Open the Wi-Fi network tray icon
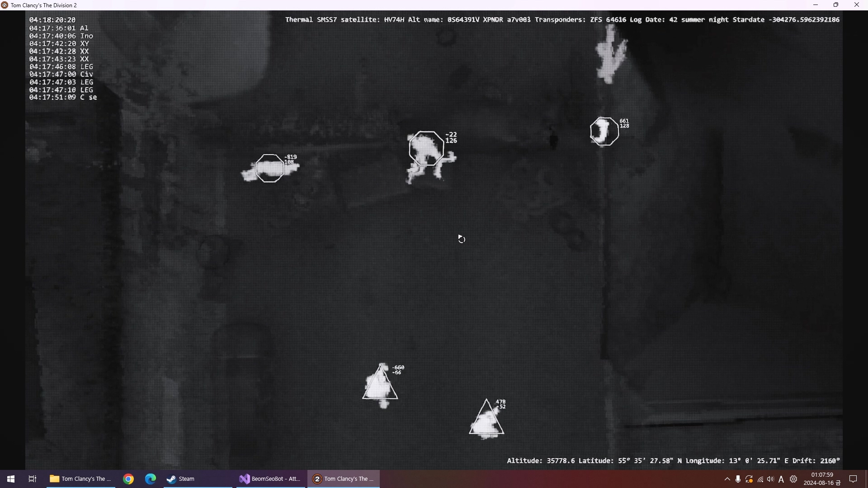The image size is (868, 488). click(760, 479)
